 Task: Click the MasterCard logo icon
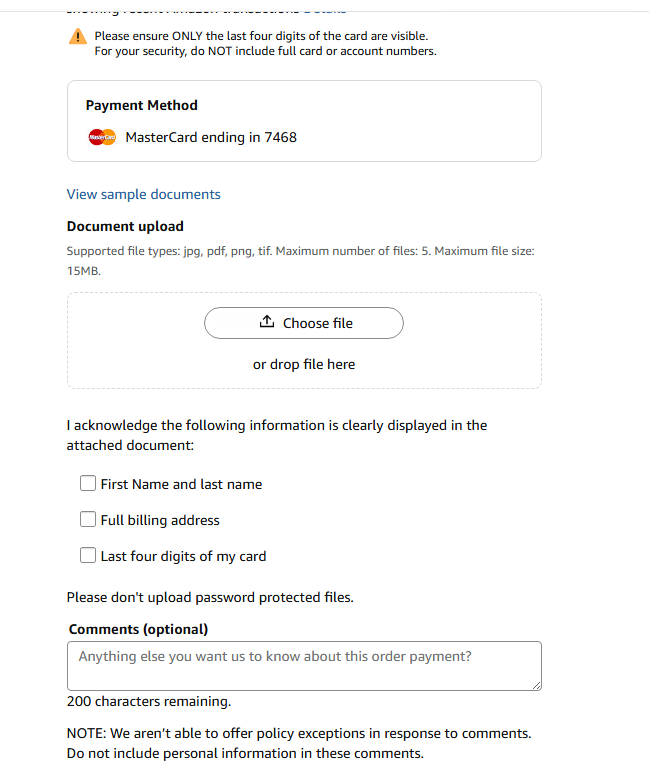(x=102, y=138)
